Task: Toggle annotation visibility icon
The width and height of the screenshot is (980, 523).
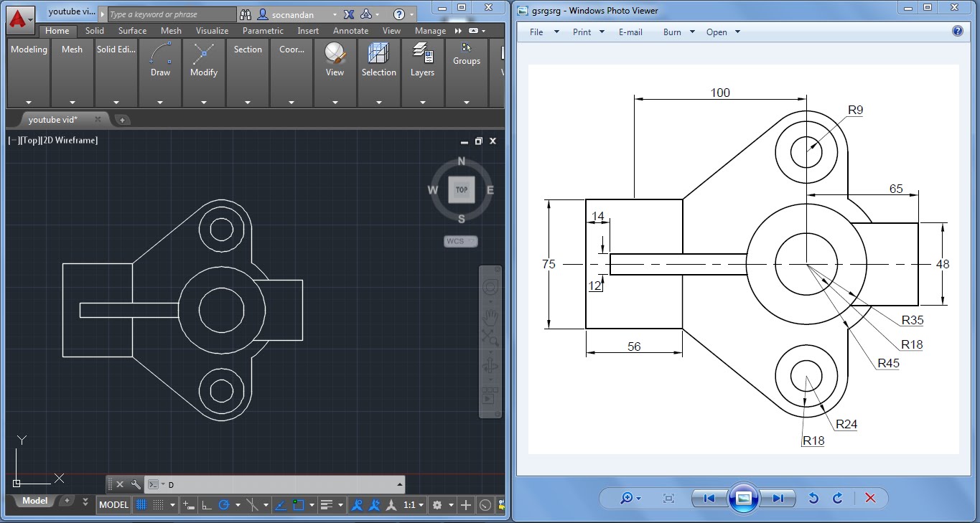Action: (x=358, y=504)
